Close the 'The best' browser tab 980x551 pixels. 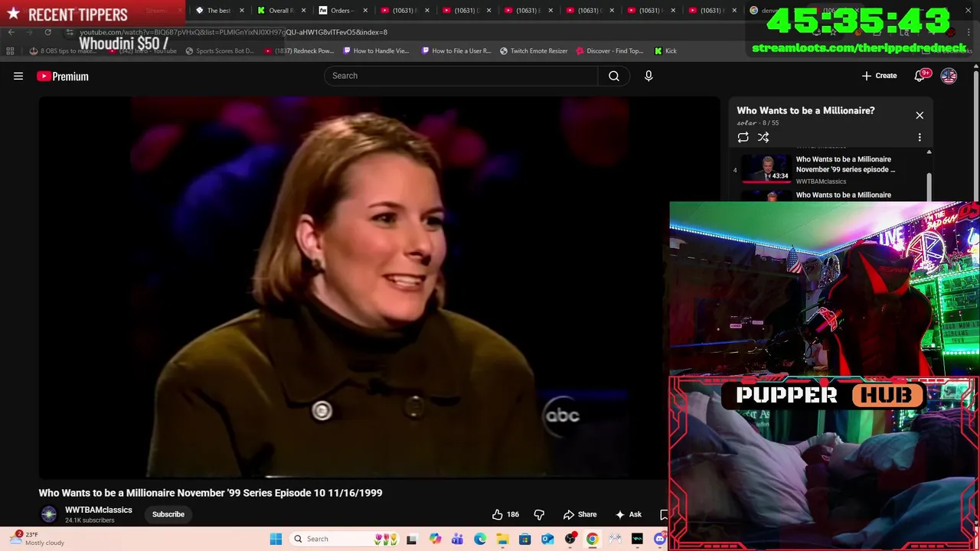pos(242,10)
